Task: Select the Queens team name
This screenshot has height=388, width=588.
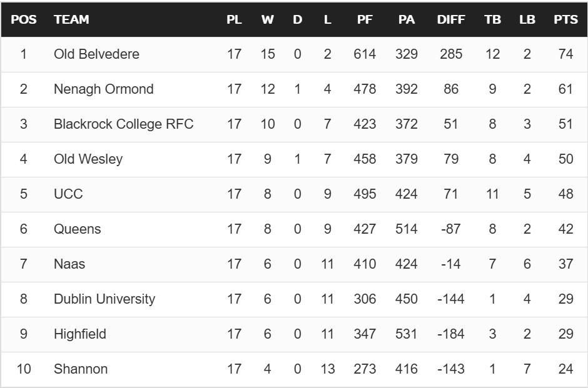Action: point(77,229)
